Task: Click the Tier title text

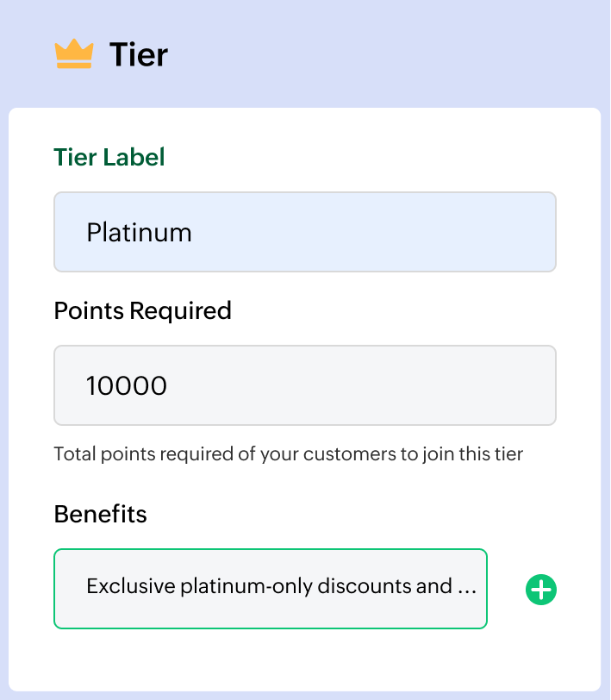Action: 138,53
